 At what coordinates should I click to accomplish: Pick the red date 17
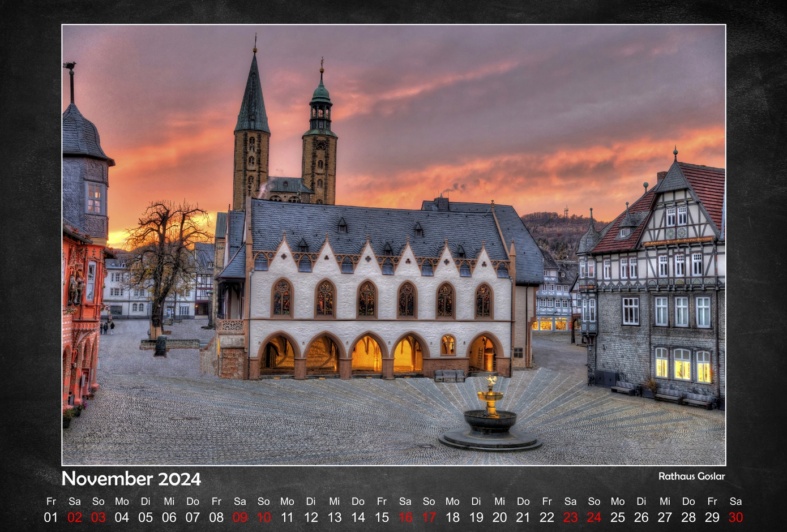pyautogui.click(x=429, y=517)
